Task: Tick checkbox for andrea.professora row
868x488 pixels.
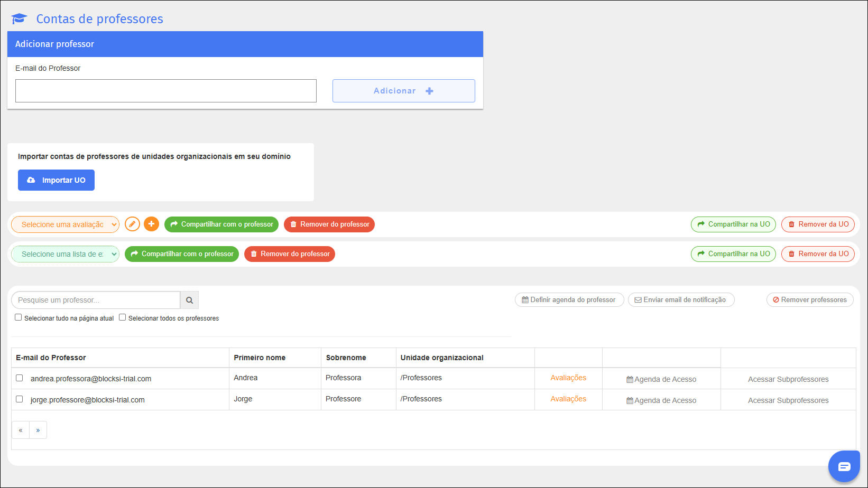Action: point(20,378)
